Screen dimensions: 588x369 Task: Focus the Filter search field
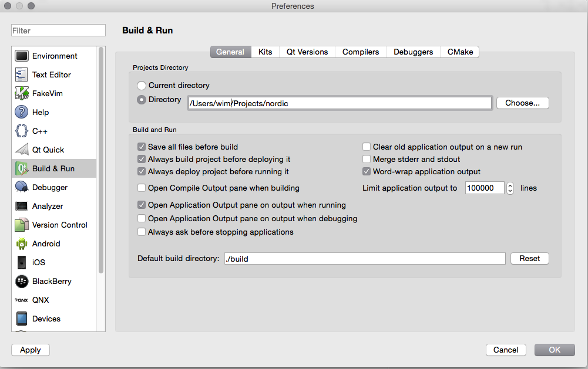pyautogui.click(x=58, y=31)
